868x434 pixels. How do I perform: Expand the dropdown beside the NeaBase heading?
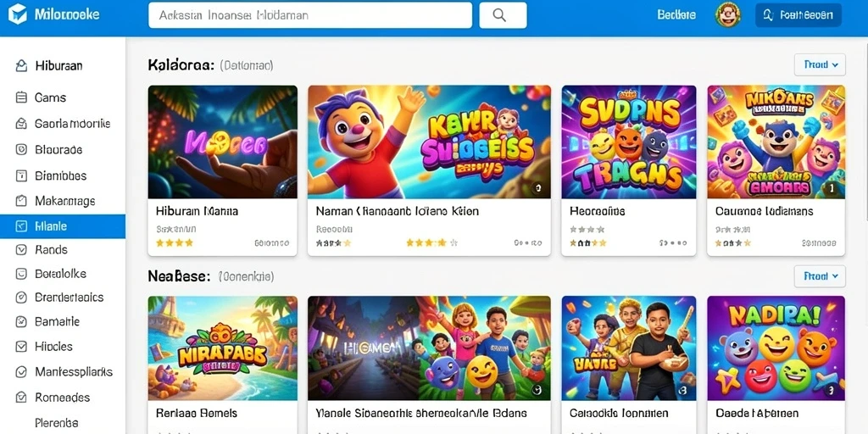[x=820, y=276]
